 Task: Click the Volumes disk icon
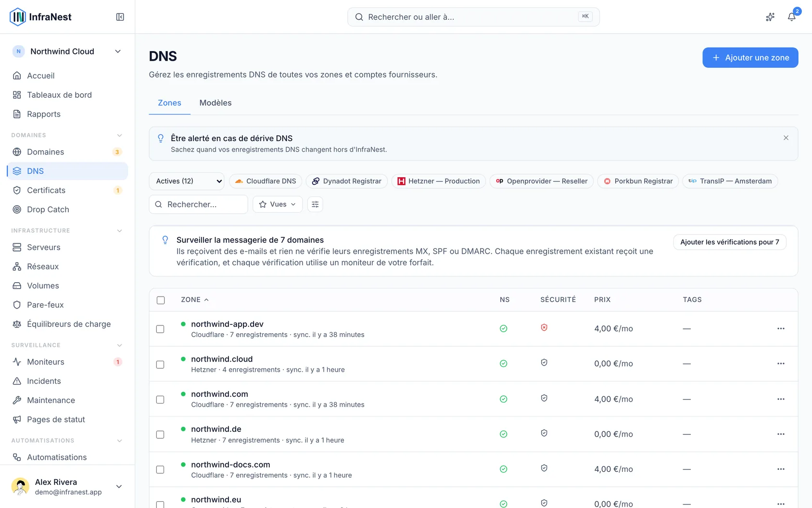17,286
